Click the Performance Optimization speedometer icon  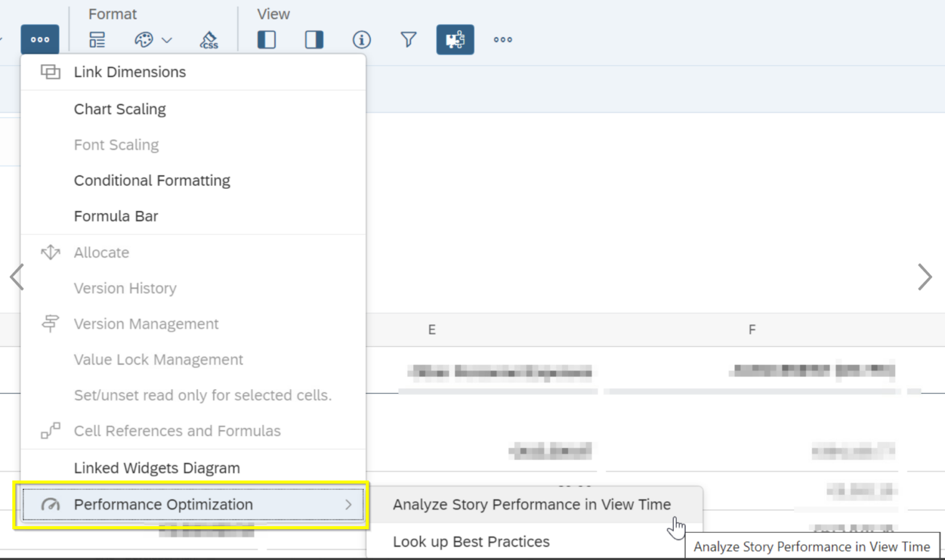tap(50, 504)
